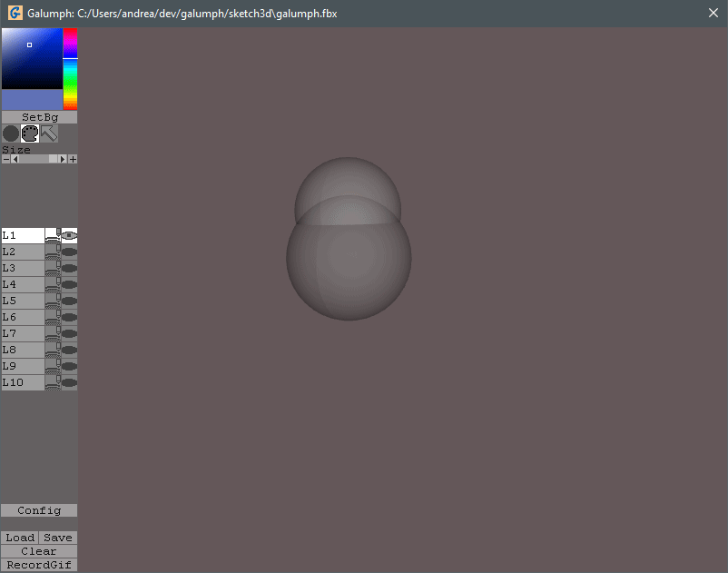Toggle visibility eye of layer L9
The height and width of the screenshot is (573, 728).
click(69, 366)
